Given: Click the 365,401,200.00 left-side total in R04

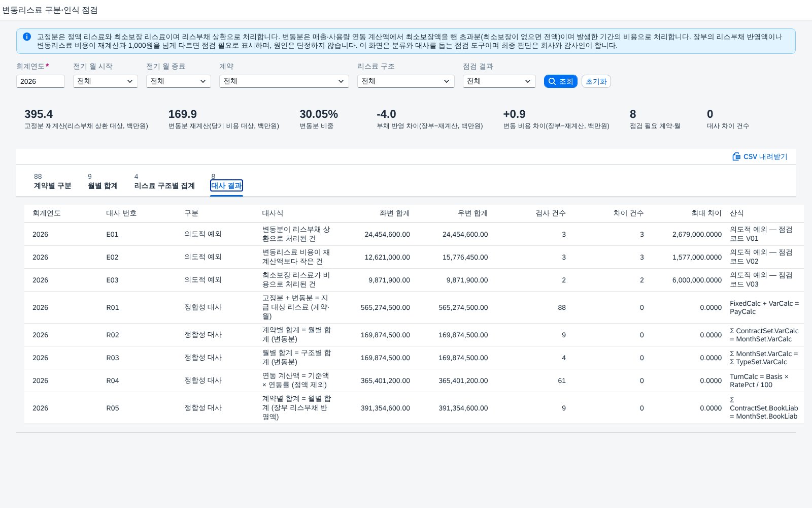Looking at the screenshot, I should tap(385, 380).
